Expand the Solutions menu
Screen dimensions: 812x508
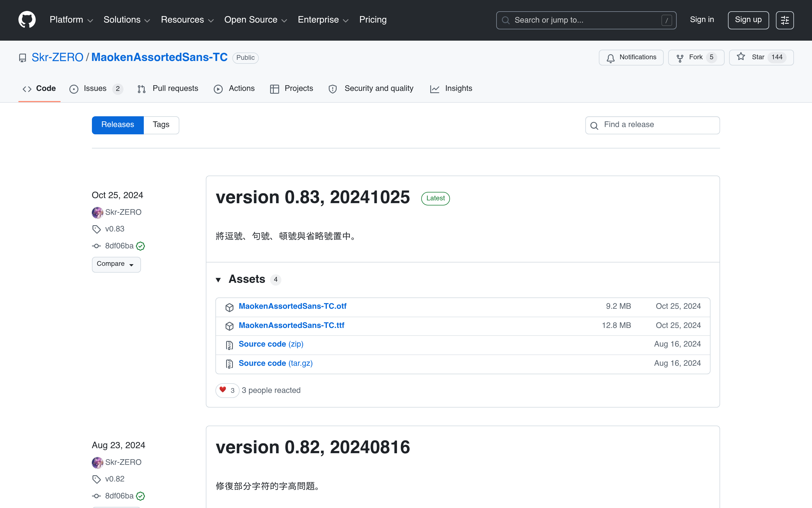coord(127,20)
